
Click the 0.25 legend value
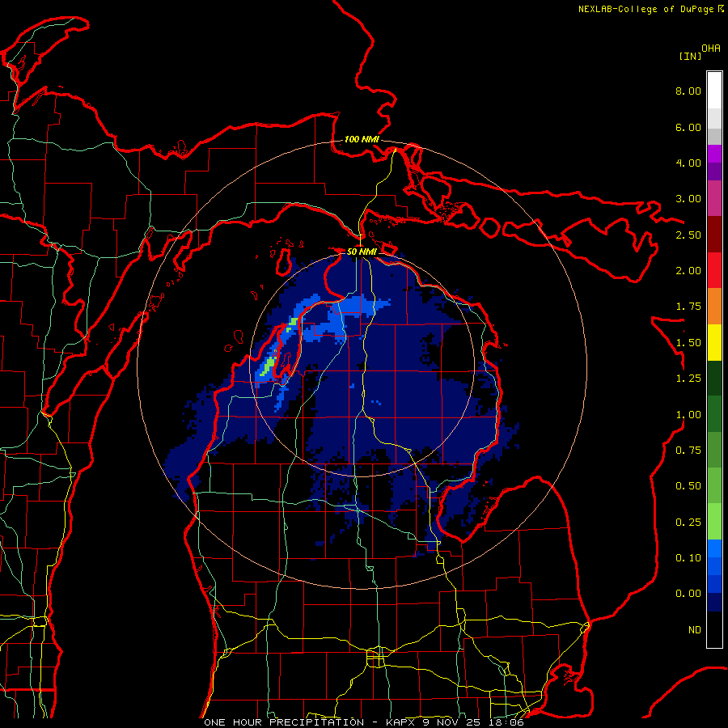click(x=688, y=522)
